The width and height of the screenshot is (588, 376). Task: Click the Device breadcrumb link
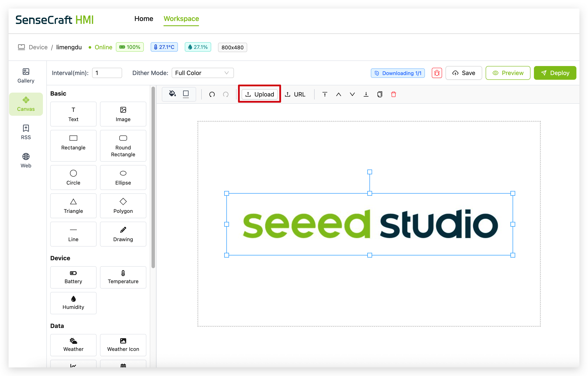(38, 47)
